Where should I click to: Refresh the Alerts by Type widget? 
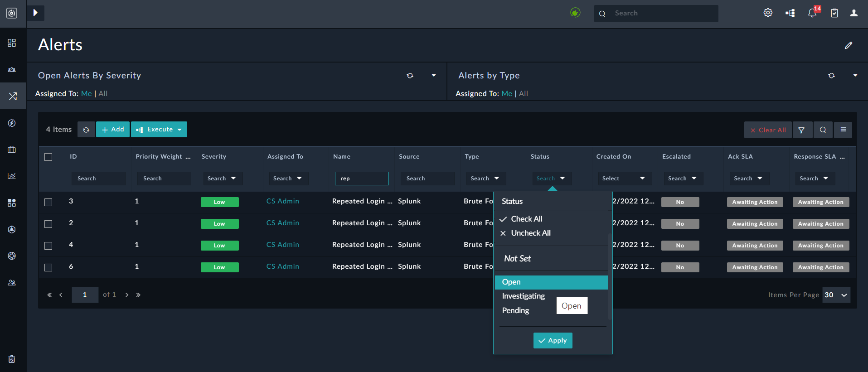click(831, 76)
